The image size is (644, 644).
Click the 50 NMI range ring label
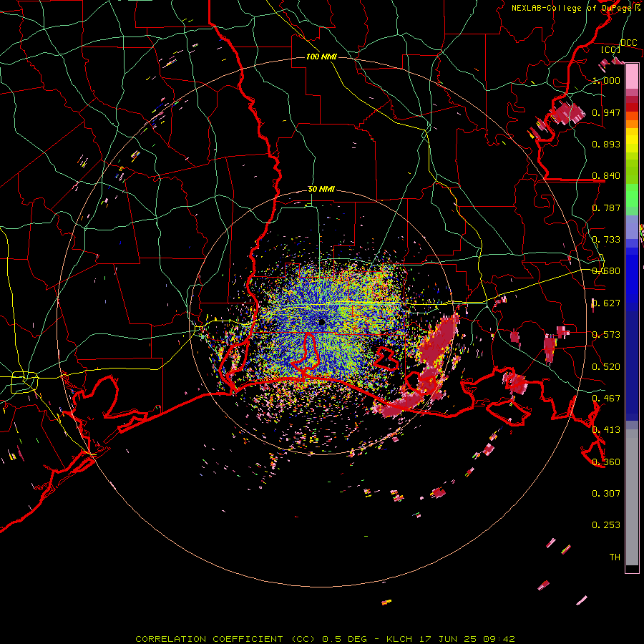coord(321,189)
